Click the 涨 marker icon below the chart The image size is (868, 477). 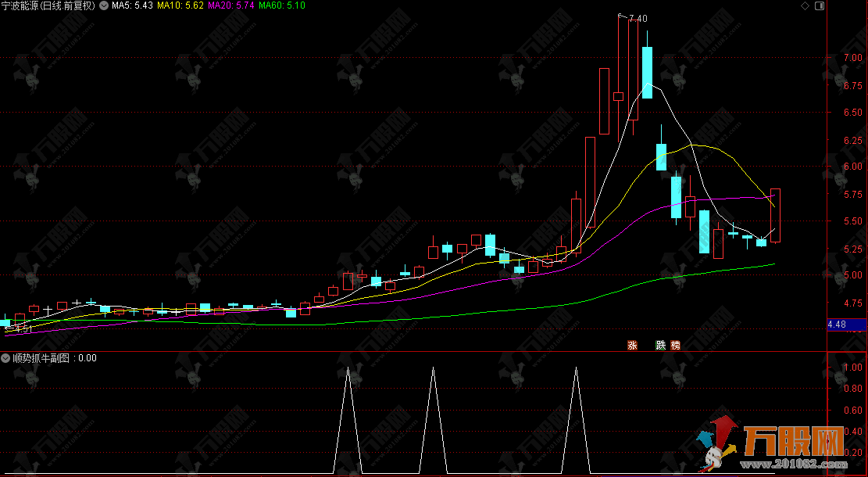pos(632,345)
